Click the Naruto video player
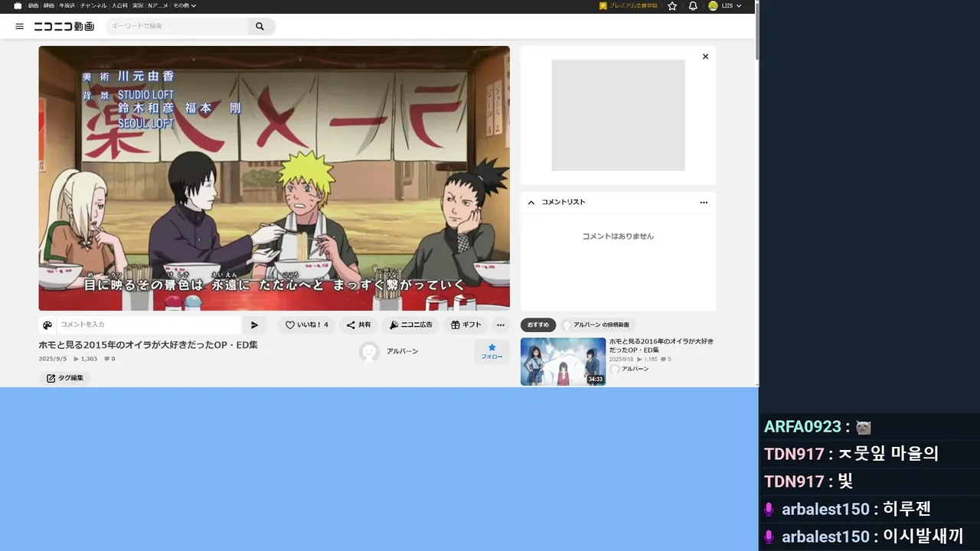Screen dimensions: 980x551 coord(274,178)
